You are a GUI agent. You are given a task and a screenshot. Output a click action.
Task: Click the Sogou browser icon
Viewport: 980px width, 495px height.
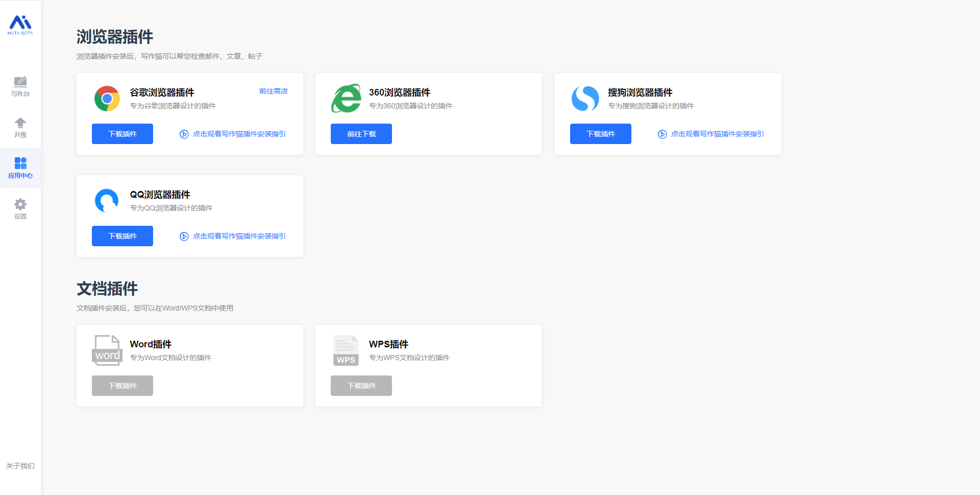tap(585, 99)
